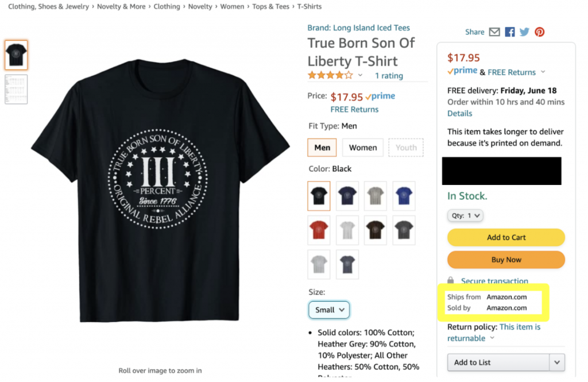Click the Secure transaction lock icon

(450, 280)
